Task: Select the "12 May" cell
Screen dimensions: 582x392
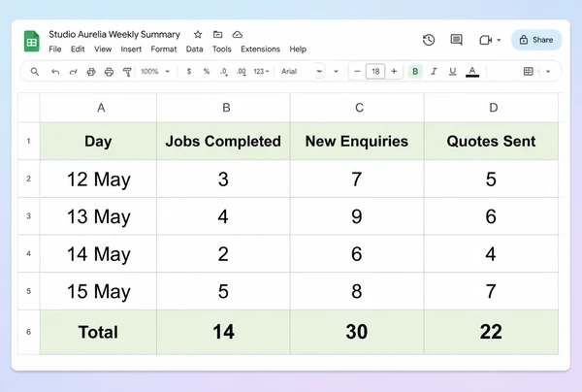Action: coord(98,179)
